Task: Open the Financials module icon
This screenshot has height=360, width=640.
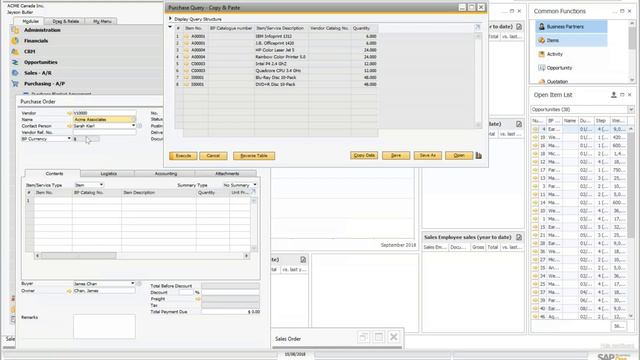Action: click(15, 40)
